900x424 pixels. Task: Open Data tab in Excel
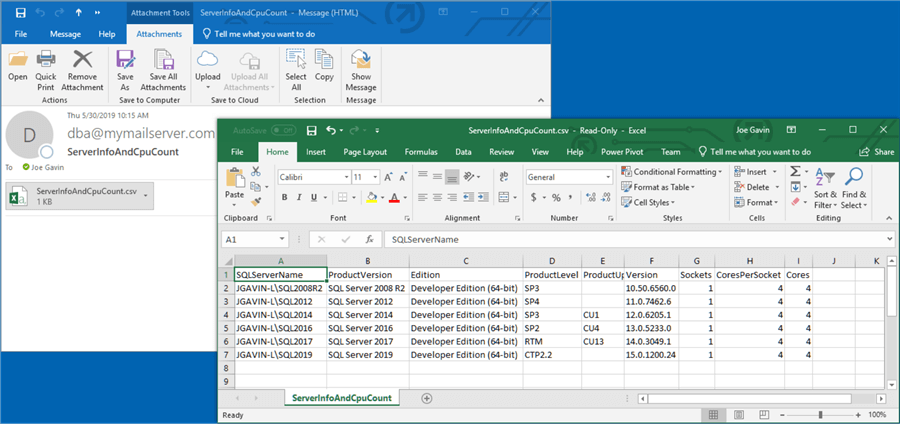tap(463, 152)
